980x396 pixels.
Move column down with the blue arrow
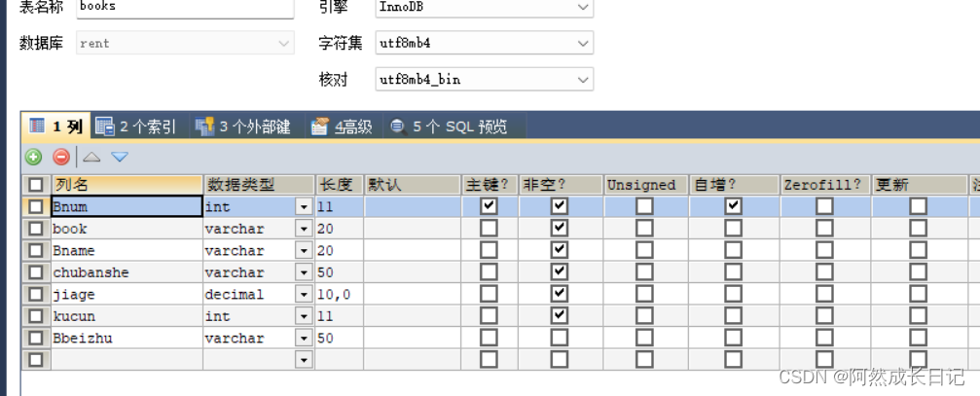pos(120,157)
